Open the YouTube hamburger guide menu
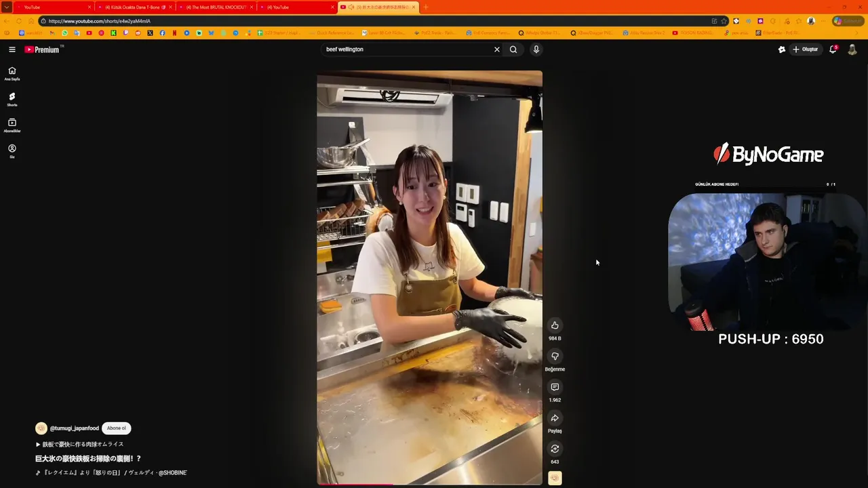This screenshot has width=868, height=488. click(x=12, y=49)
